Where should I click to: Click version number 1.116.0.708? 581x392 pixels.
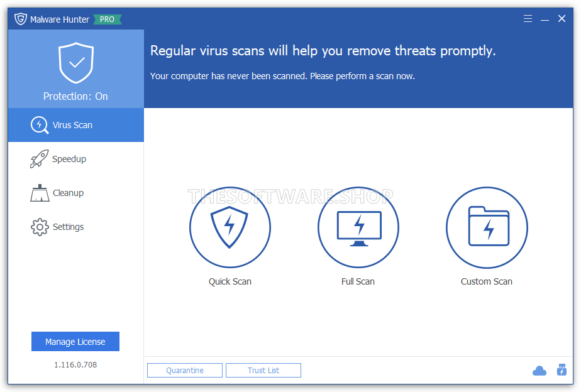(75, 364)
